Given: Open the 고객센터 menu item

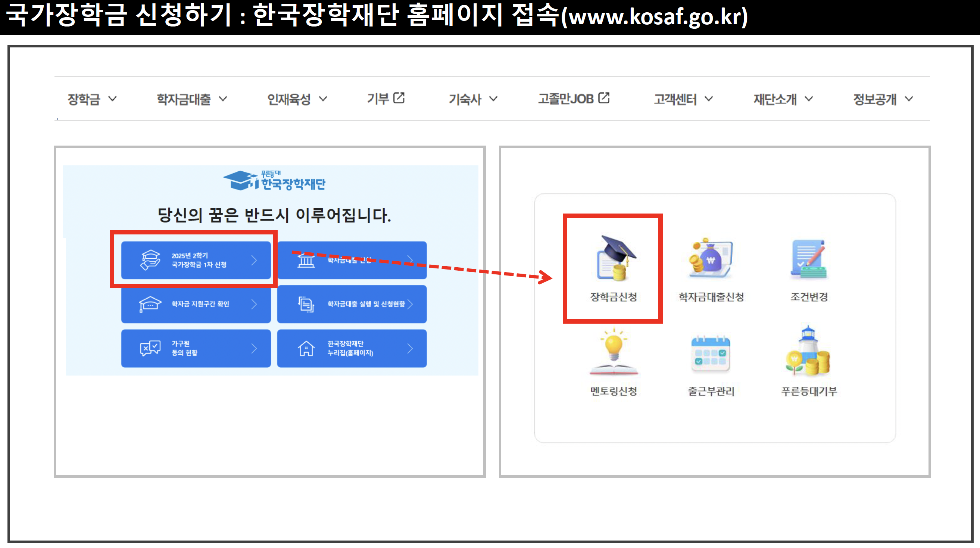Looking at the screenshot, I should click(x=675, y=99).
